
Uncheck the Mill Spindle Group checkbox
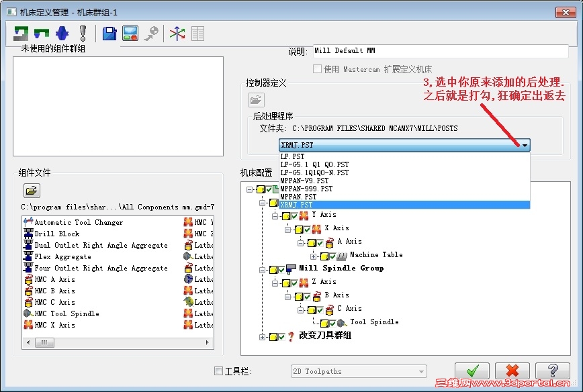pos(282,270)
